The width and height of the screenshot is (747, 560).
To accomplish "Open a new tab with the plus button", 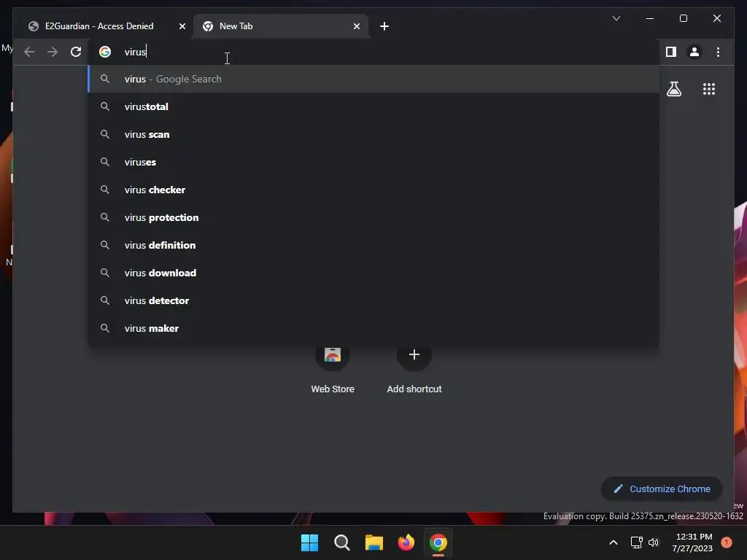I will coord(384,26).
